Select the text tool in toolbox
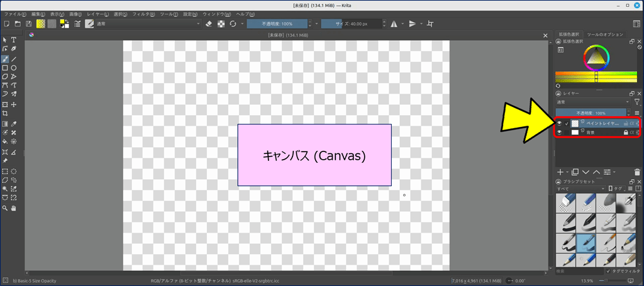644x286 pixels. [14, 40]
